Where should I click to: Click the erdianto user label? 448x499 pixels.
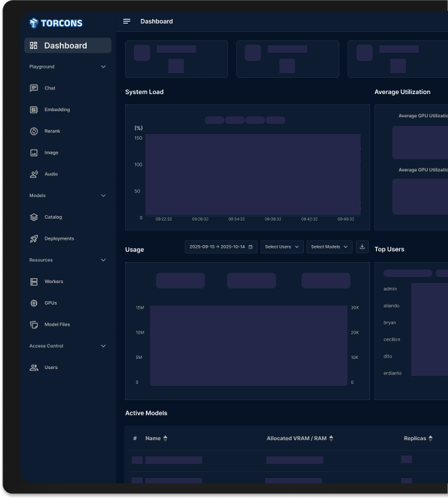[393, 373]
